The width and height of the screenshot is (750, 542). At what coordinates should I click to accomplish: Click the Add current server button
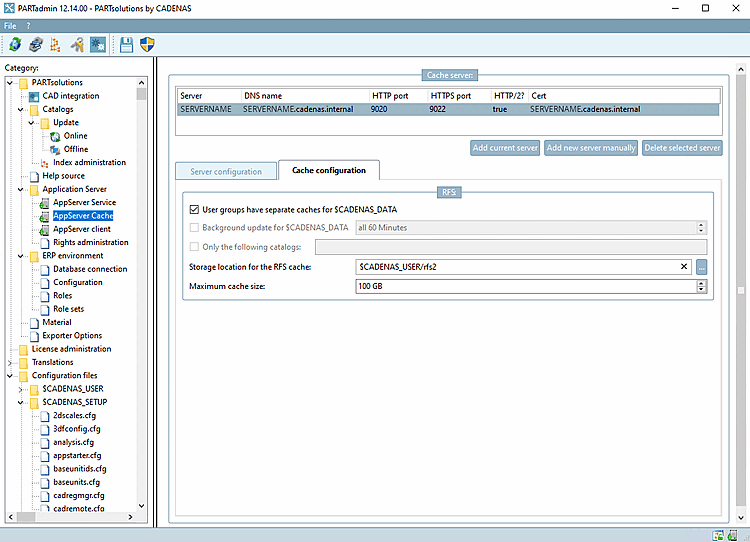point(505,148)
